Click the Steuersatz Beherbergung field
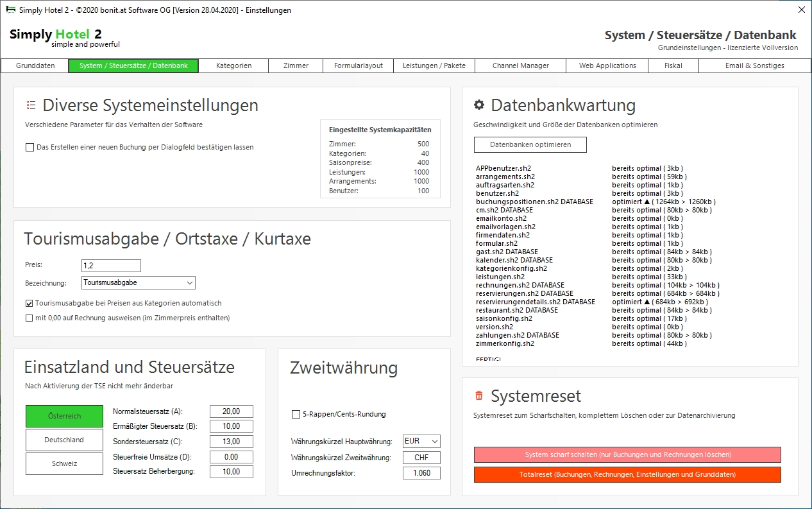812x509 pixels. click(x=232, y=472)
